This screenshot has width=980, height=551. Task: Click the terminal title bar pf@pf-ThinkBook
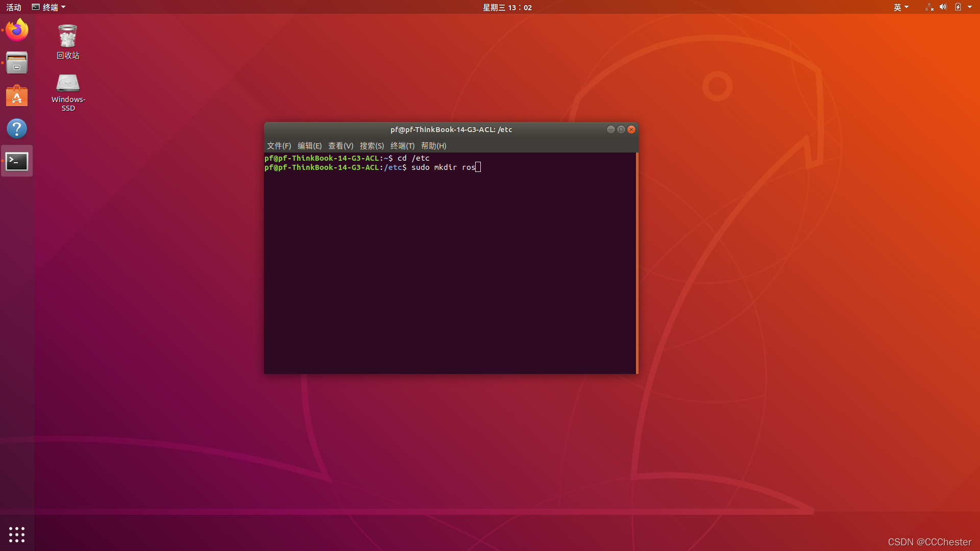click(x=451, y=130)
